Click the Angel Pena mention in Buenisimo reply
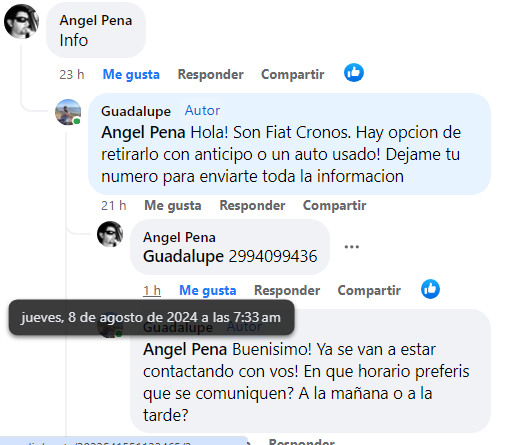520x445 pixels. pos(185,349)
